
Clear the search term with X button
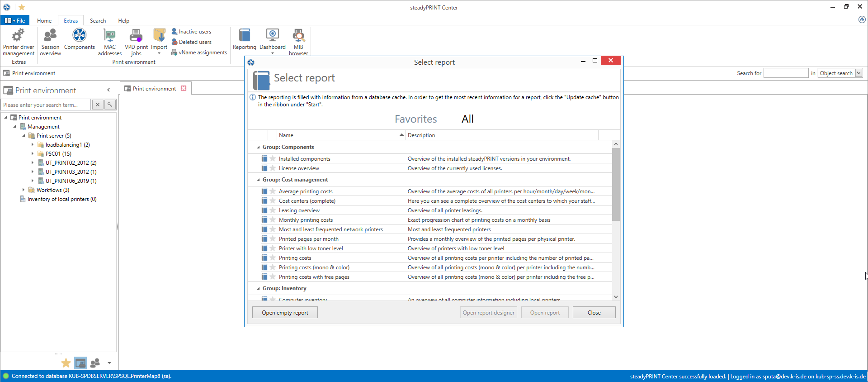click(98, 105)
